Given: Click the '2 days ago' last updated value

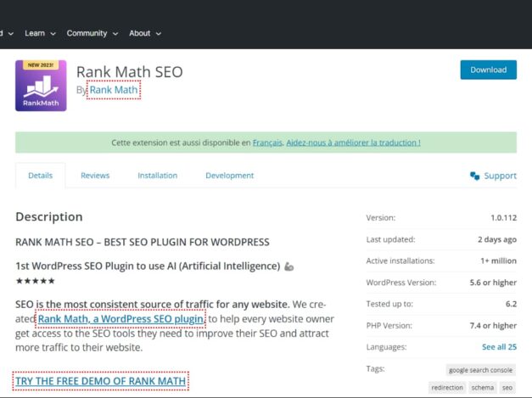Looking at the screenshot, I should (497, 239).
